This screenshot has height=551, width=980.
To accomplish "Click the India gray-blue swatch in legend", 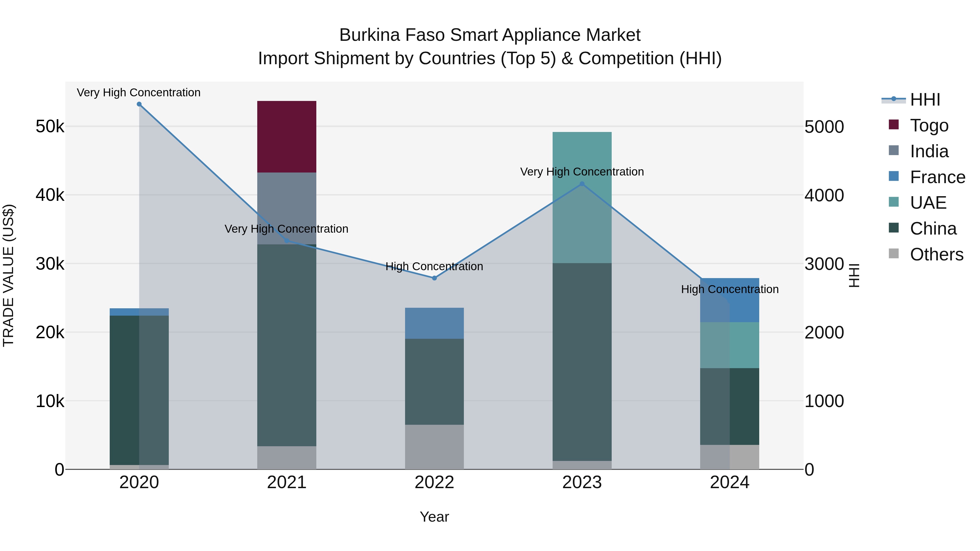I will point(894,150).
